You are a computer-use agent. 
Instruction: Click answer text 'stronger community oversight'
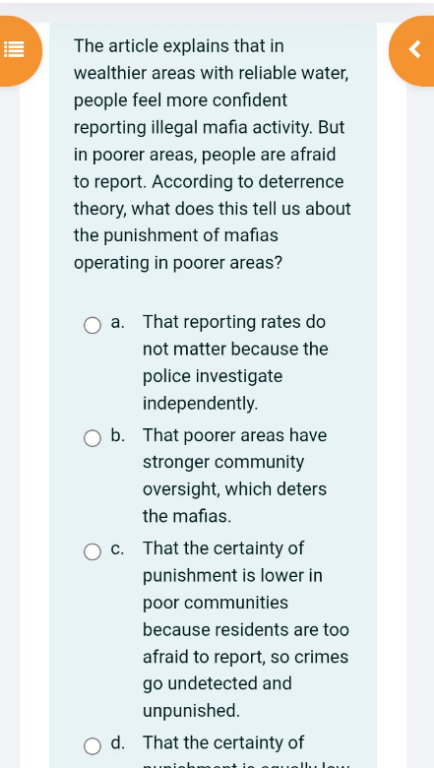coord(223,475)
